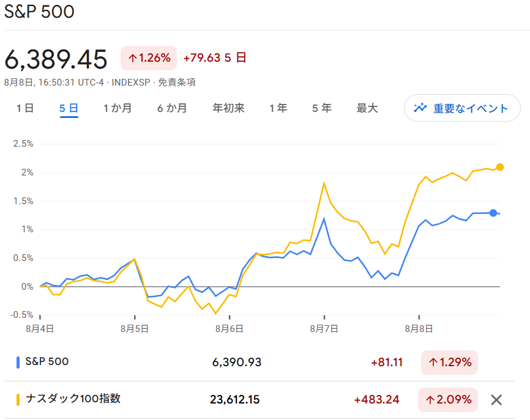Click the 2% y-axis label
Image resolution: width=530 pixels, height=420 pixels.
click(x=27, y=172)
